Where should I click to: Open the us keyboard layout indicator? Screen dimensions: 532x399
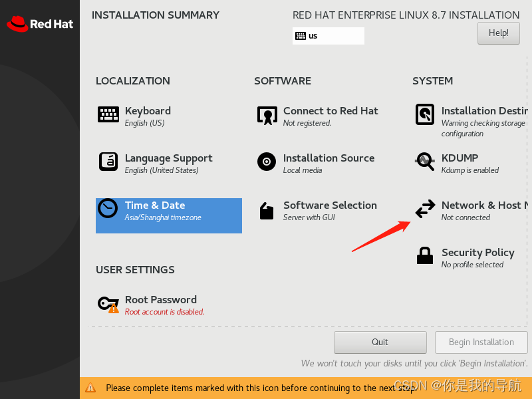328,36
